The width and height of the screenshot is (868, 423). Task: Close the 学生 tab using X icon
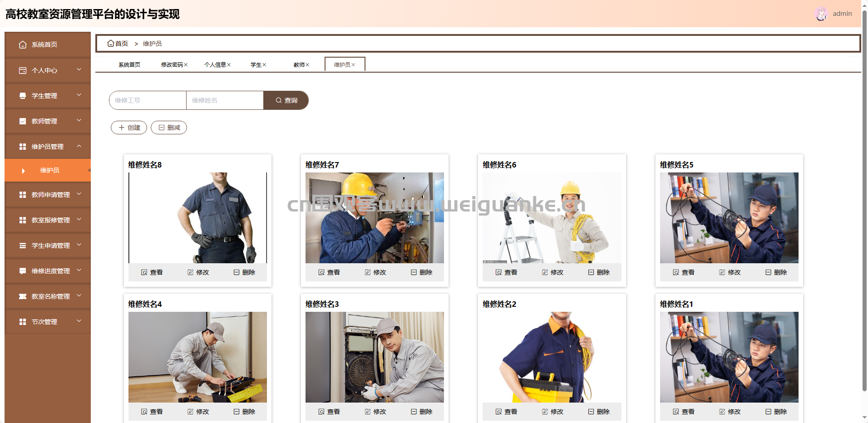click(x=264, y=65)
